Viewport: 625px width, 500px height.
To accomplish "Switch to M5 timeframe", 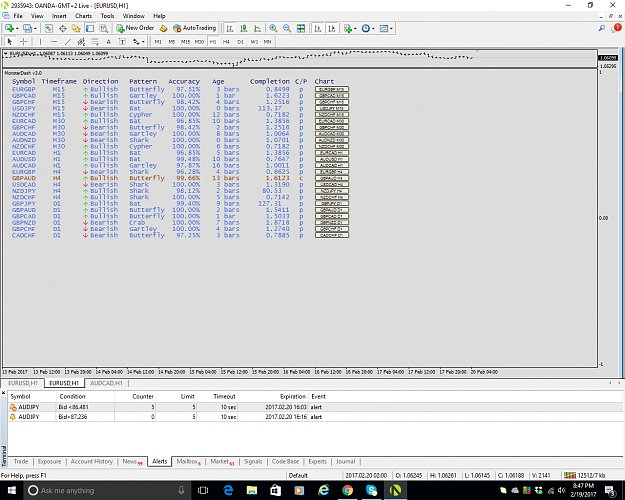I will click(172, 41).
